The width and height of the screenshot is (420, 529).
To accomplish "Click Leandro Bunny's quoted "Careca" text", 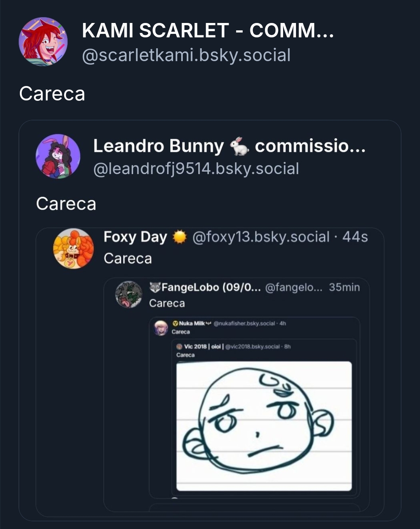I will tap(66, 204).
